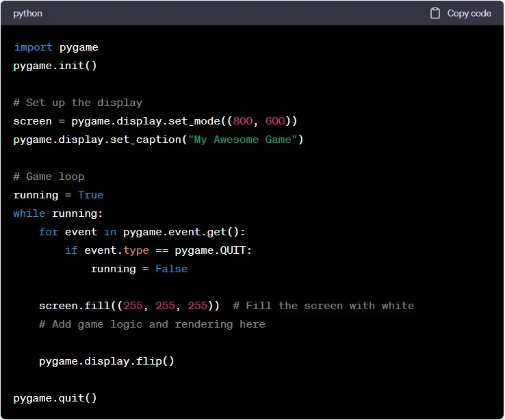Viewport: 505px width, 420px height.
Task: Click the 'pygame.quit()' line
Action: pos(55,398)
